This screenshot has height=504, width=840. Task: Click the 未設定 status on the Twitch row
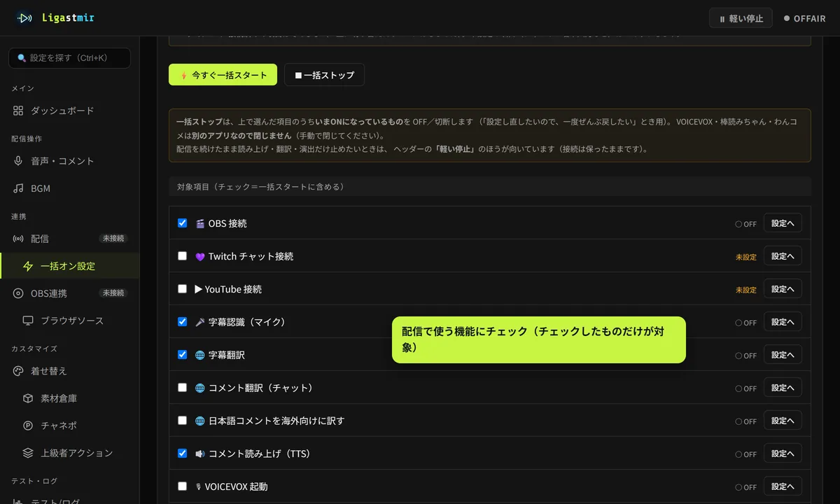746,257
